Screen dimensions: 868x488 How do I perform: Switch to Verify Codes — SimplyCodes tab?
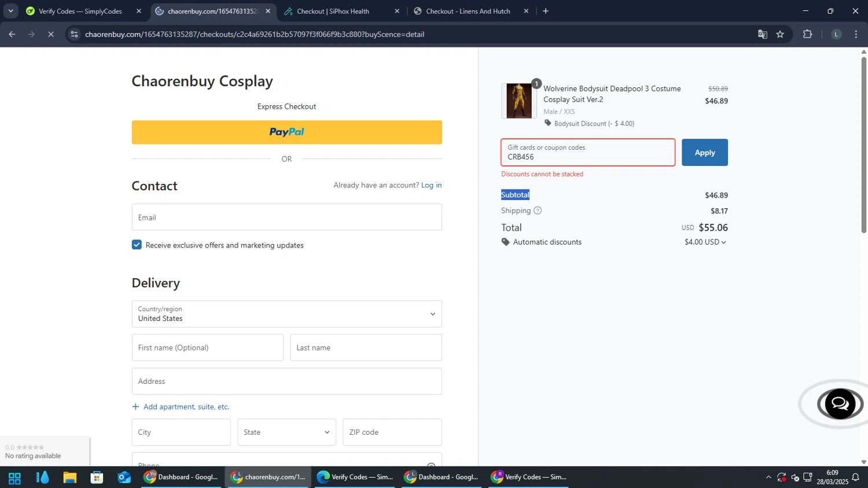click(x=80, y=11)
